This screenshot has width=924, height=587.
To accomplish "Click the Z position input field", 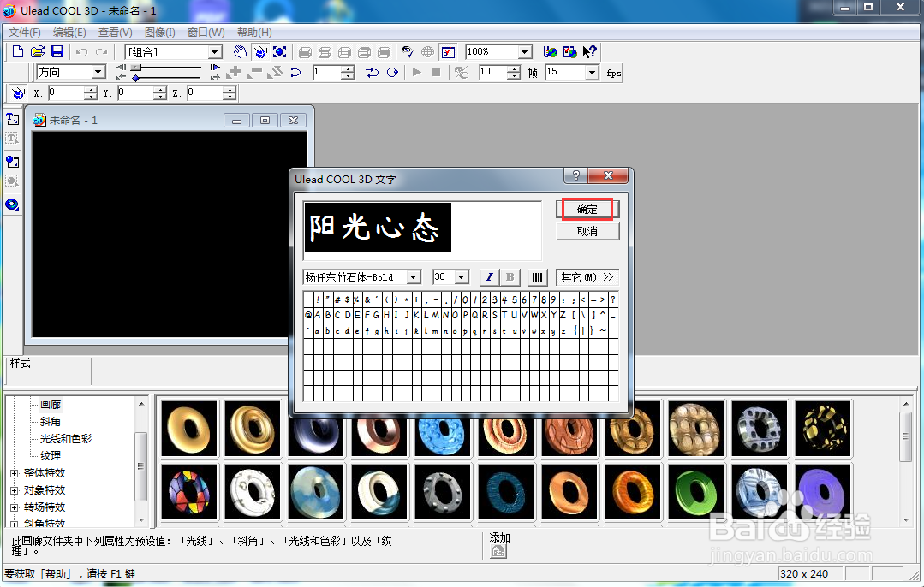I will 206,93.
